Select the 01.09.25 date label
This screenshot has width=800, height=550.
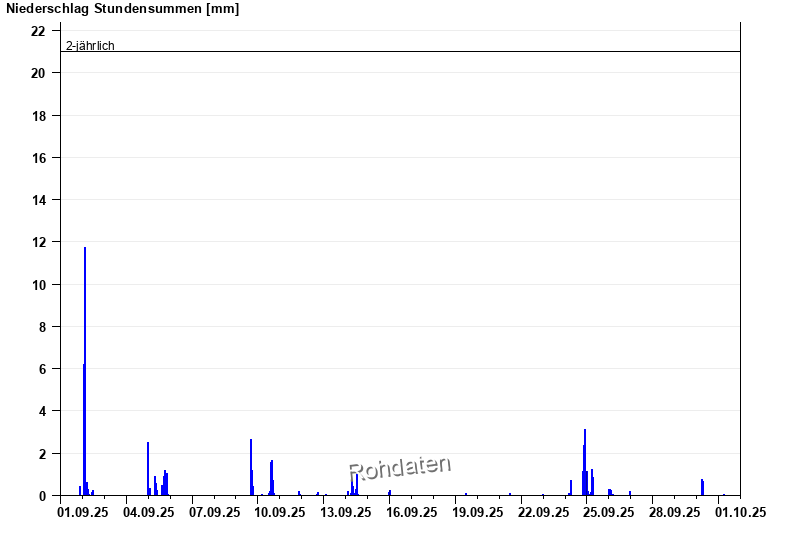82,512
